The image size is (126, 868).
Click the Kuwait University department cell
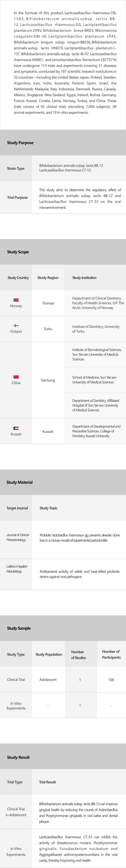(x=96, y=431)
